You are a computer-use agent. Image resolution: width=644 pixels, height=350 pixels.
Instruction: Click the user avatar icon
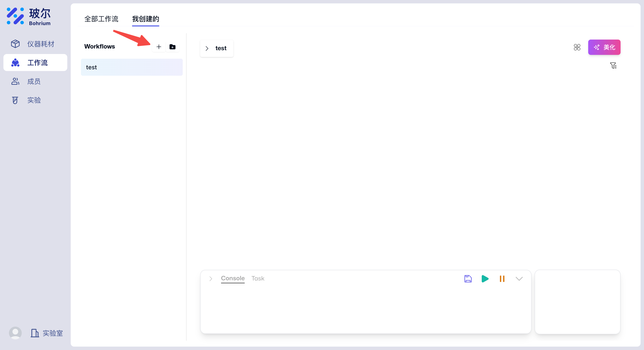[x=15, y=333]
